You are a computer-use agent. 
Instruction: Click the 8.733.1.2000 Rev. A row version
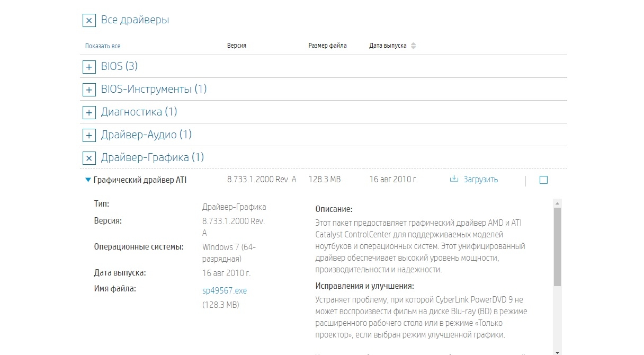coord(262,179)
